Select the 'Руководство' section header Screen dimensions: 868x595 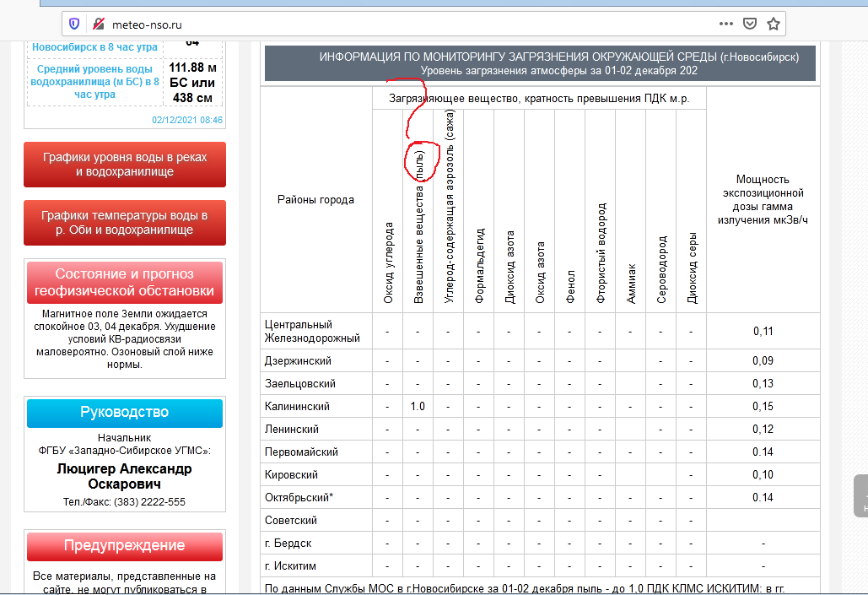point(124,413)
